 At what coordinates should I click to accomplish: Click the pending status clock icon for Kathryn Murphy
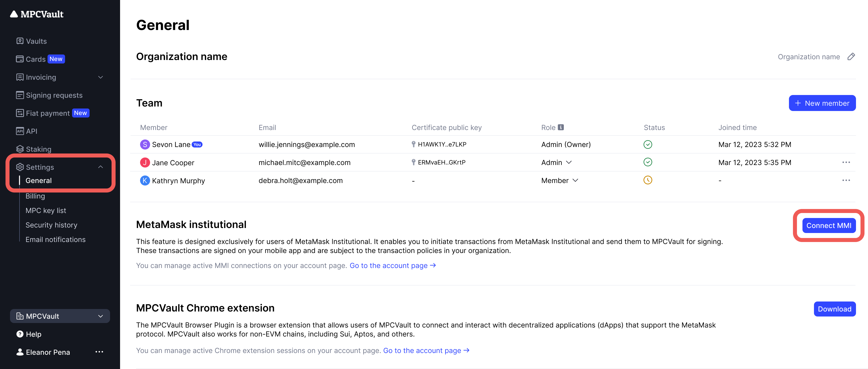647,180
